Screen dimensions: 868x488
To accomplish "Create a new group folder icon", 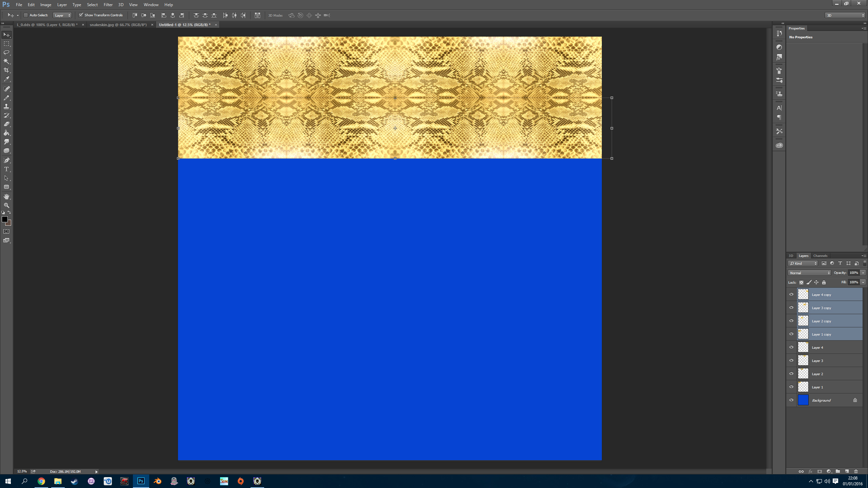I will (x=838, y=471).
